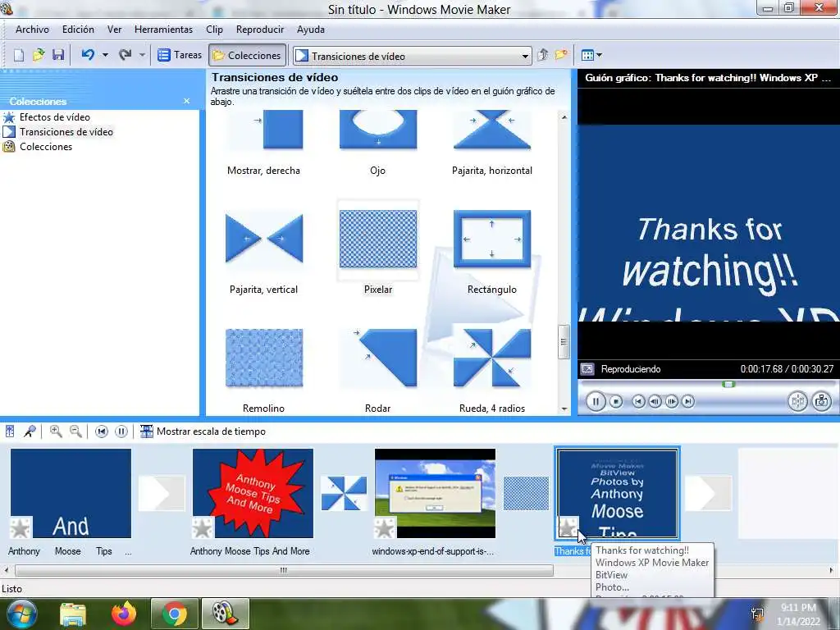Viewport: 840px width, 630px height.
Task: Open the Windows Start menu
Action: tap(21, 614)
